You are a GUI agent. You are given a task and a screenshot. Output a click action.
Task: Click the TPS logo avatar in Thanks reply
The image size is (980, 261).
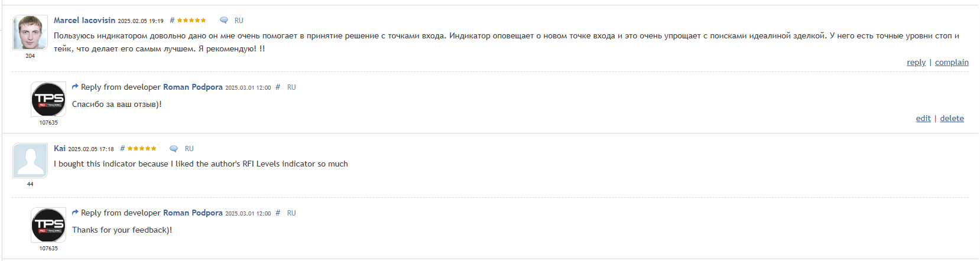[x=48, y=225]
